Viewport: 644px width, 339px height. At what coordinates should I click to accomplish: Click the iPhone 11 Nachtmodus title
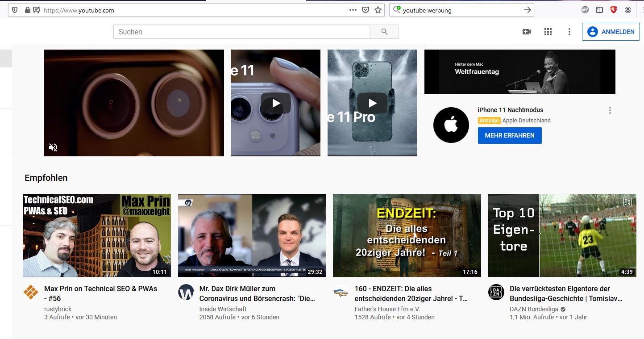(x=510, y=110)
